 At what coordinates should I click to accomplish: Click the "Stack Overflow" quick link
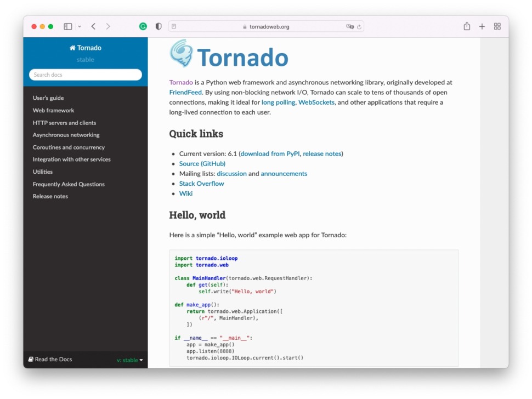pyautogui.click(x=201, y=183)
